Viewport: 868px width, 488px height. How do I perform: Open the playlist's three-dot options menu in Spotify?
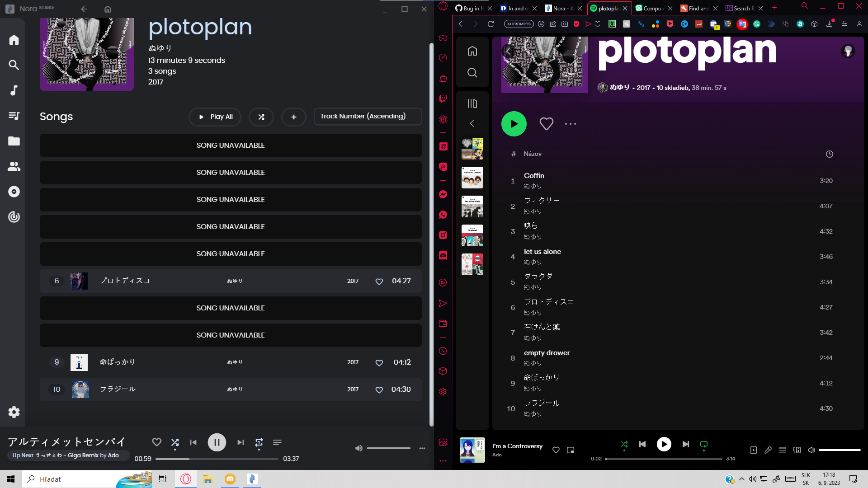coord(570,123)
